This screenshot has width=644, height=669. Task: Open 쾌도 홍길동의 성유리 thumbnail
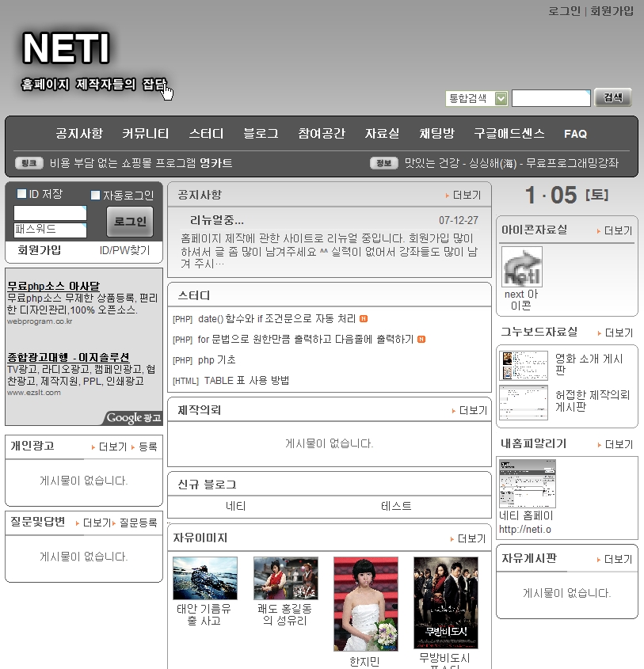(x=285, y=578)
